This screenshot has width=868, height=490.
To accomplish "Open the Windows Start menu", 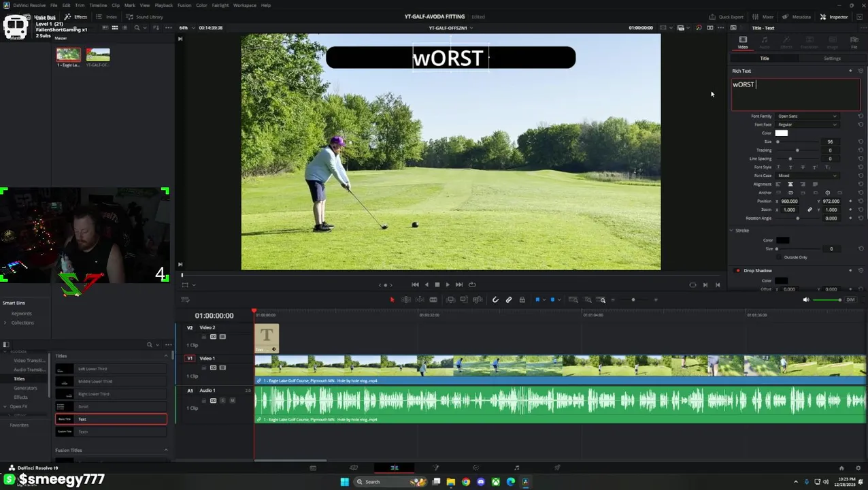I will click(345, 482).
